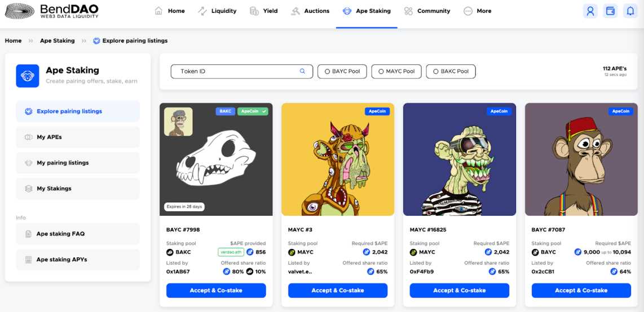Click the layers icon beside My Stakings

pos(28,189)
